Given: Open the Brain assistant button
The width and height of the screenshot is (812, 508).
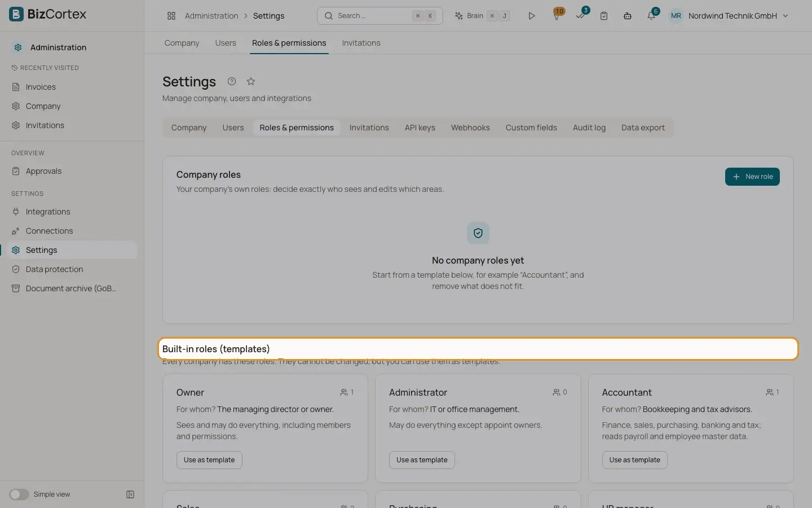Looking at the screenshot, I should coord(483,16).
